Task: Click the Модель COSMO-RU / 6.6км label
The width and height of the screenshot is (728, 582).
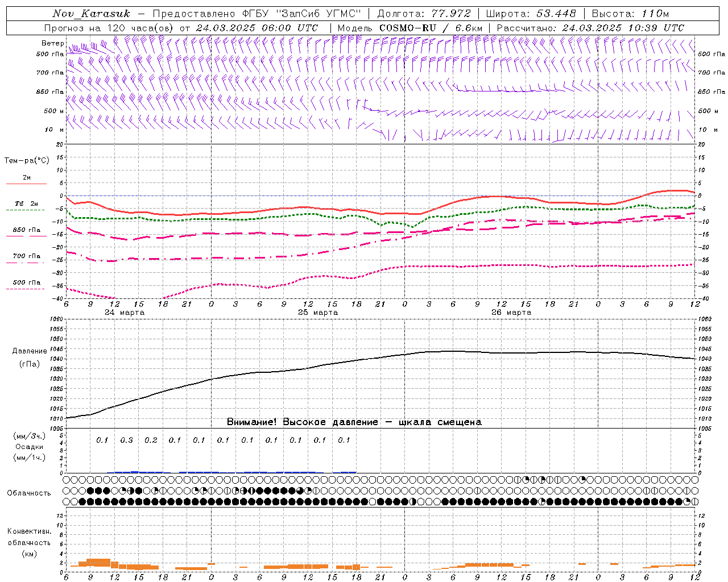Action: [410, 28]
